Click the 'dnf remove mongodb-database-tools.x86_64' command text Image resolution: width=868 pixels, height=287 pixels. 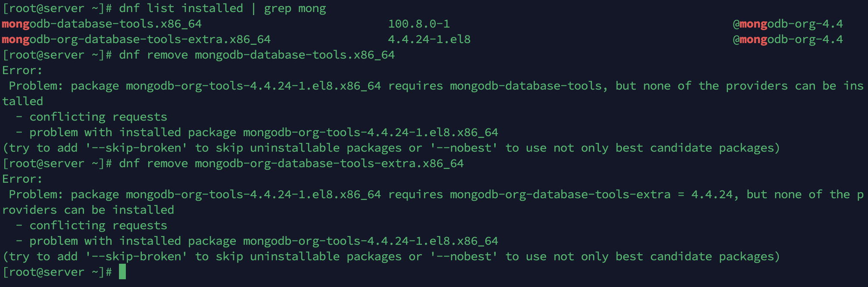pyautogui.click(x=257, y=55)
